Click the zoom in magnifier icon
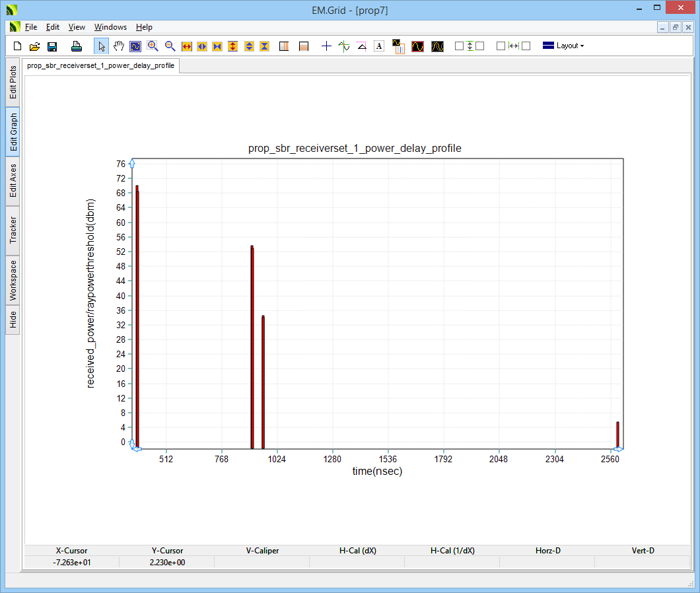This screenshot has height=593, width=700. point(153,46)
